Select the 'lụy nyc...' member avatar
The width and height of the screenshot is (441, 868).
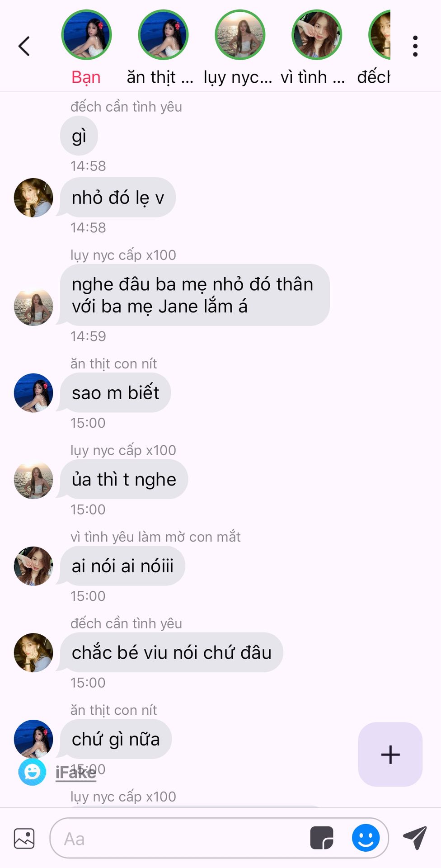[x=240, y=35]
